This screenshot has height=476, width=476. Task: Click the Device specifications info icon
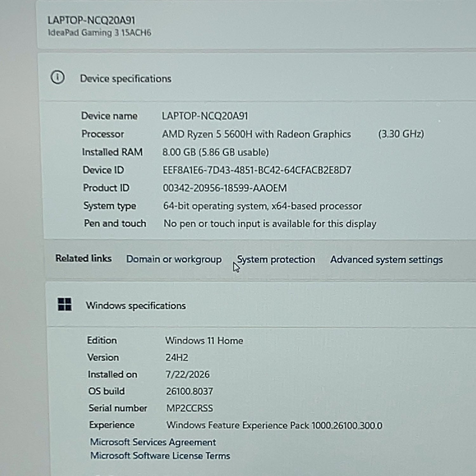click(x=58, y=77)
